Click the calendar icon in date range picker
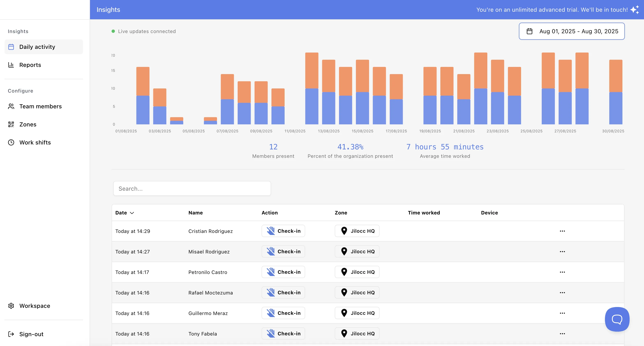644x346 pixels. pos(530,31)
